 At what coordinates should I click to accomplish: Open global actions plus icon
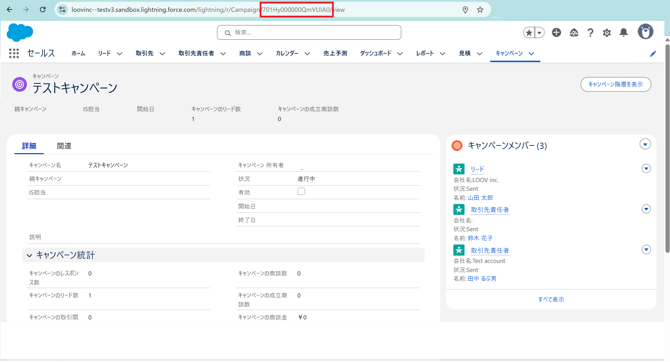point(556,32)
